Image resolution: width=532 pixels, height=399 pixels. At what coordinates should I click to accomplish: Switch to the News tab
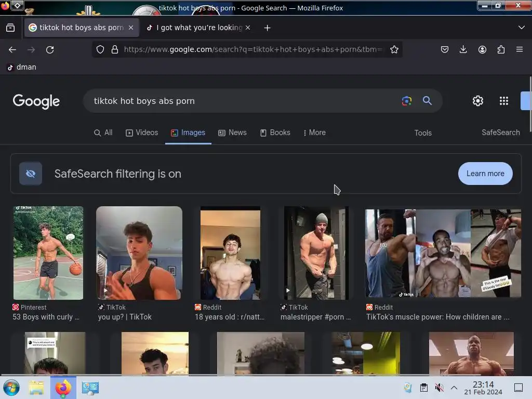point(232,132)
